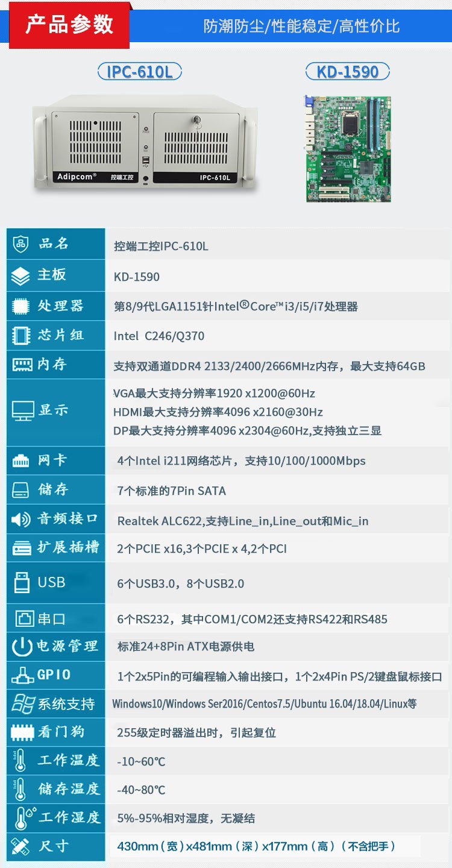Click the KD-1590 model label pill
The width and height of the screenshot is (452, 868).
348,72
